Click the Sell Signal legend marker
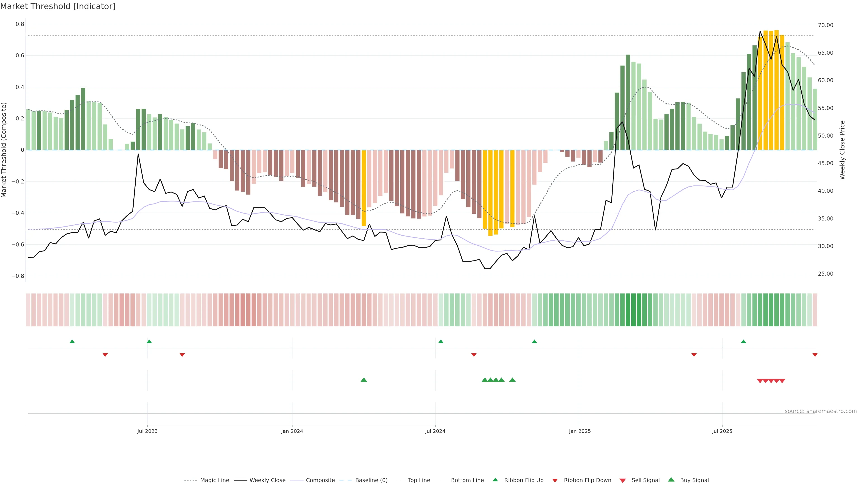The height and width of the screenshot is (488, 868). click(x=623, y=481)
